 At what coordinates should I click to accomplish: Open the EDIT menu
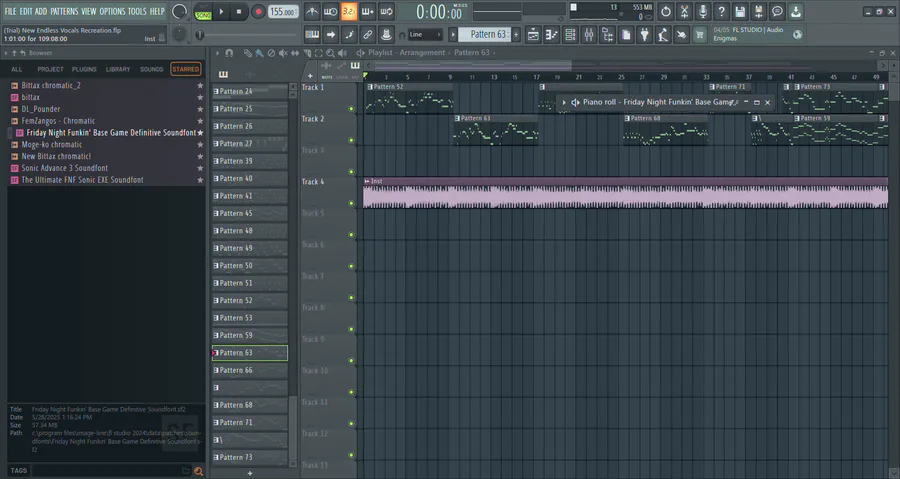(x=26, y=11)
